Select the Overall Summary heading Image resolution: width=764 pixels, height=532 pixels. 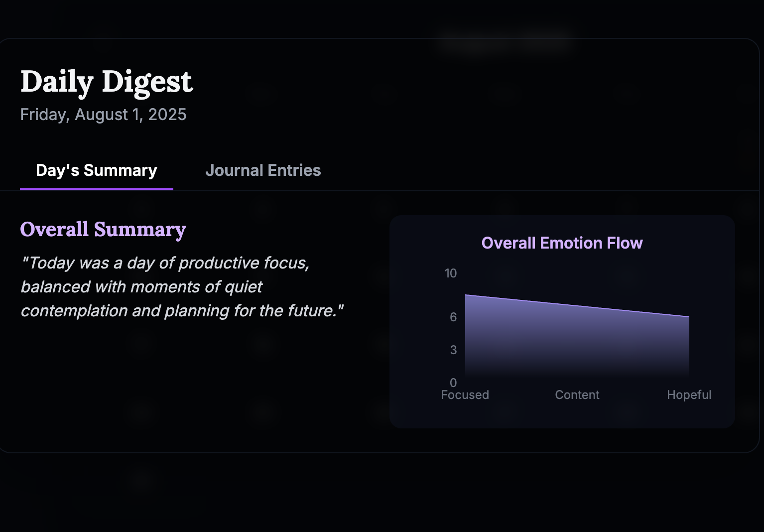pyautogui.click(x=103, y=229)
